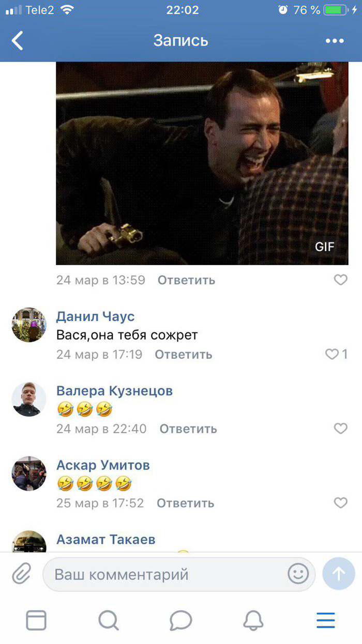Open Валера Кузнецов's profile name
Image resolution: width=362 pixels, height=644 pixels.
[x=114, y=391]
